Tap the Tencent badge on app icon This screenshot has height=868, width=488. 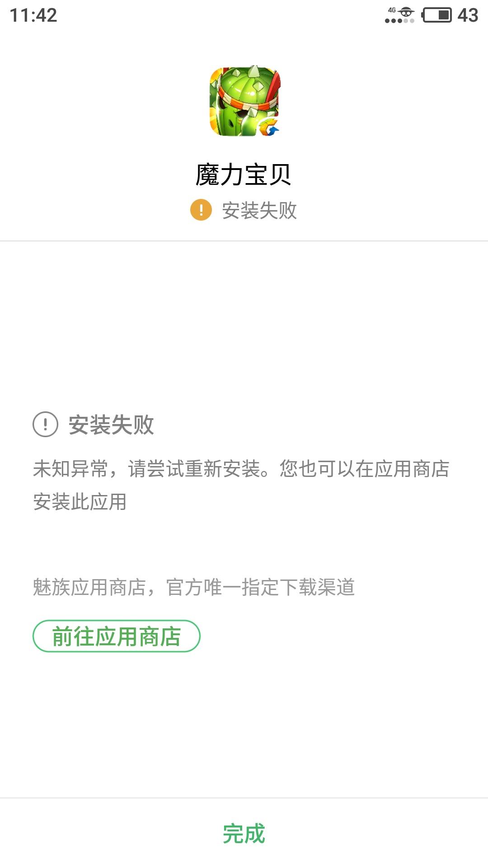click(x=269, y=127)
